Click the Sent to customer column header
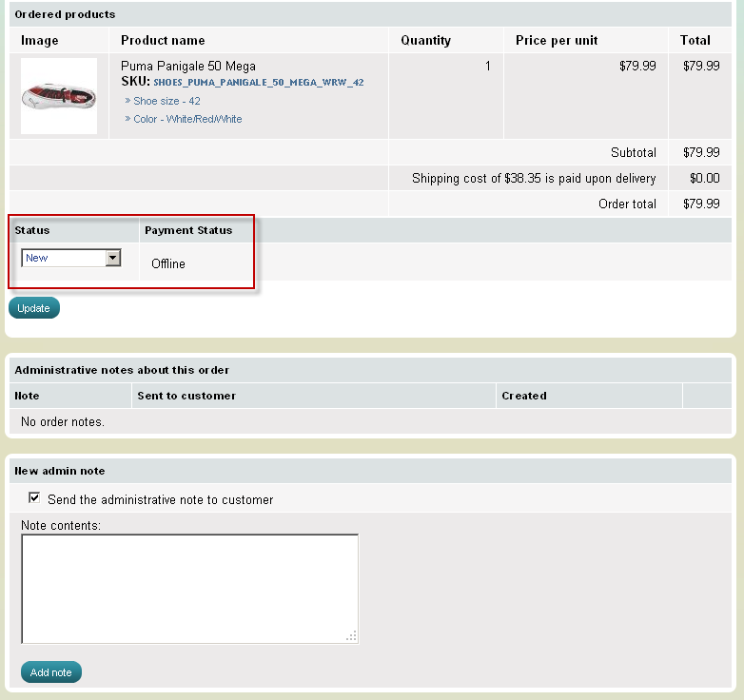 point(186,396)
